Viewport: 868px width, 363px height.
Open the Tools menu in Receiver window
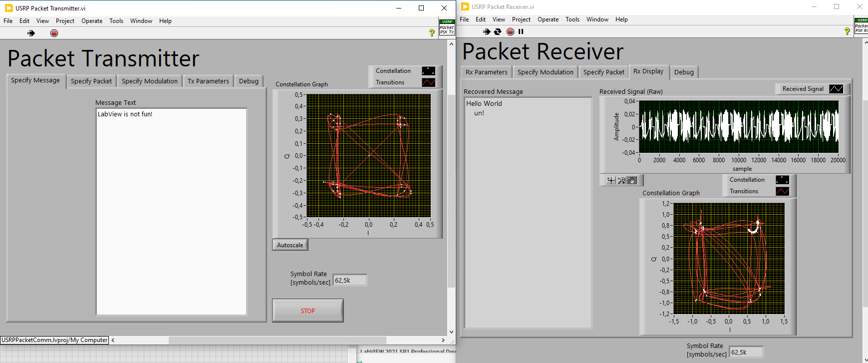(572, 19)
